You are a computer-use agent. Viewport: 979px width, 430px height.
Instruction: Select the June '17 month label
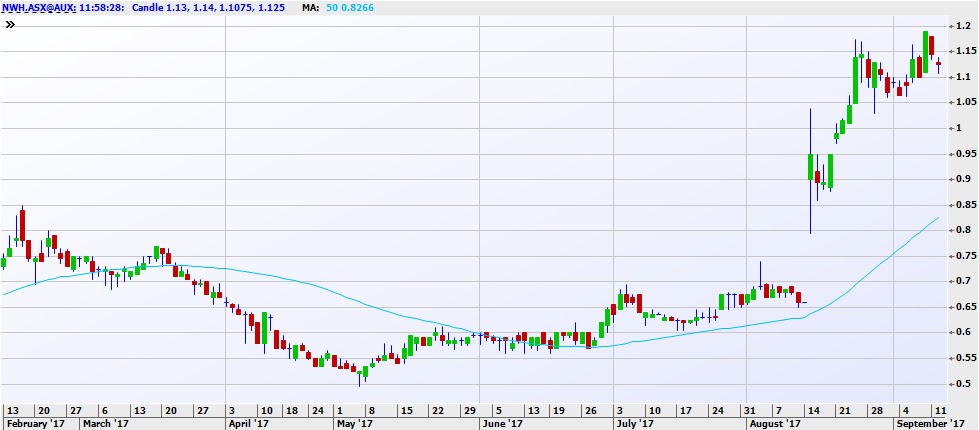coord(503,423)
